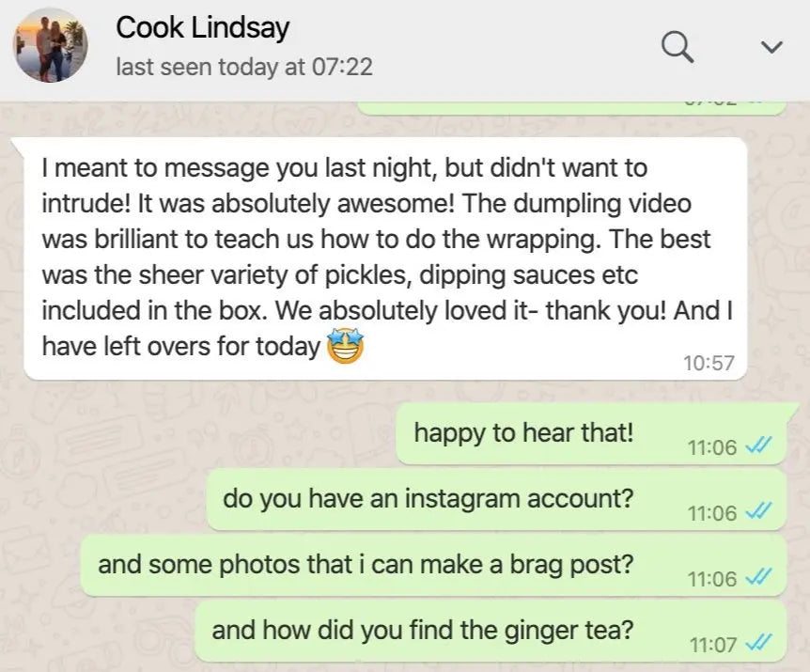Click the 'happy to hear that!' message

(x=591, y=433)
